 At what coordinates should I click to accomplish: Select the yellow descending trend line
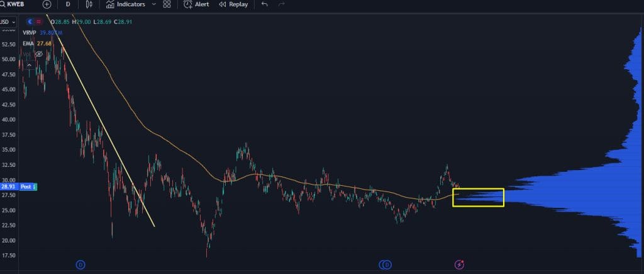click(101, 120)
